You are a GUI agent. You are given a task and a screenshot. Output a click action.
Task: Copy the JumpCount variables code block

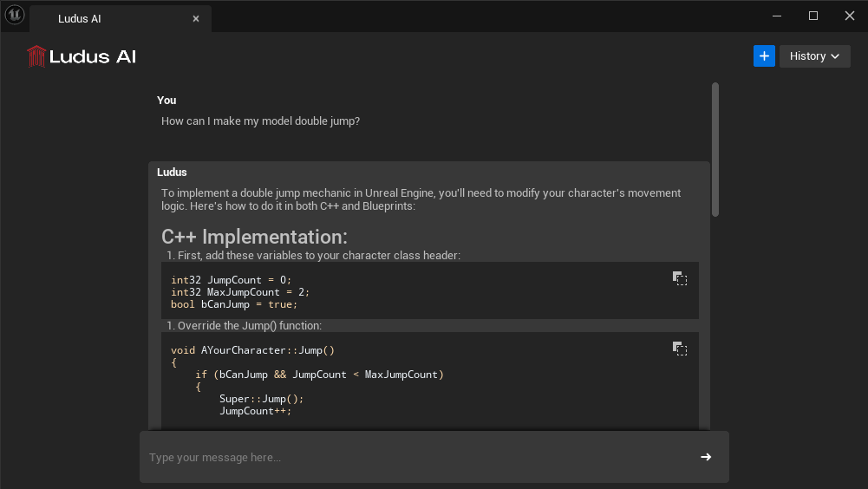click(680, 278)
